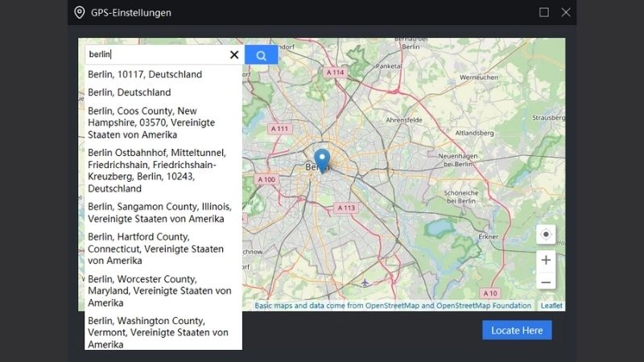Click the airport plane icon on map
Screen dimensions: 644x362
pos(365,282)
